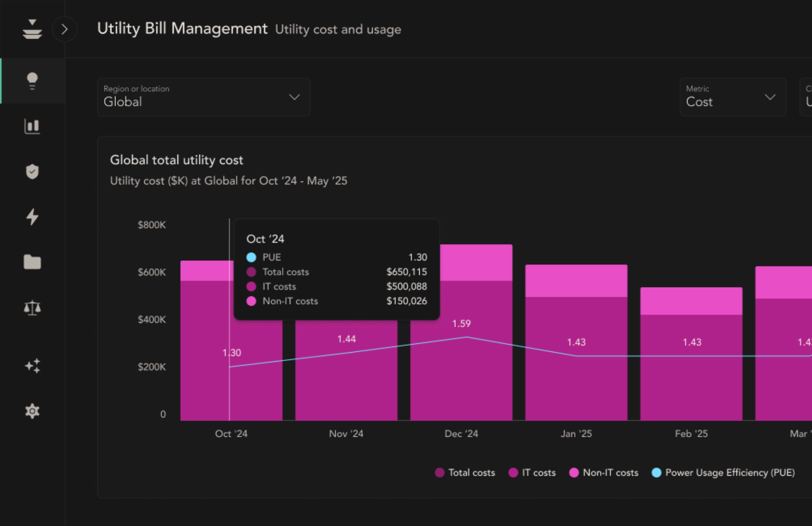
Task: Toggle Non-IT costs series in legend
Action: pyautogui.click(x=604, y=473)
